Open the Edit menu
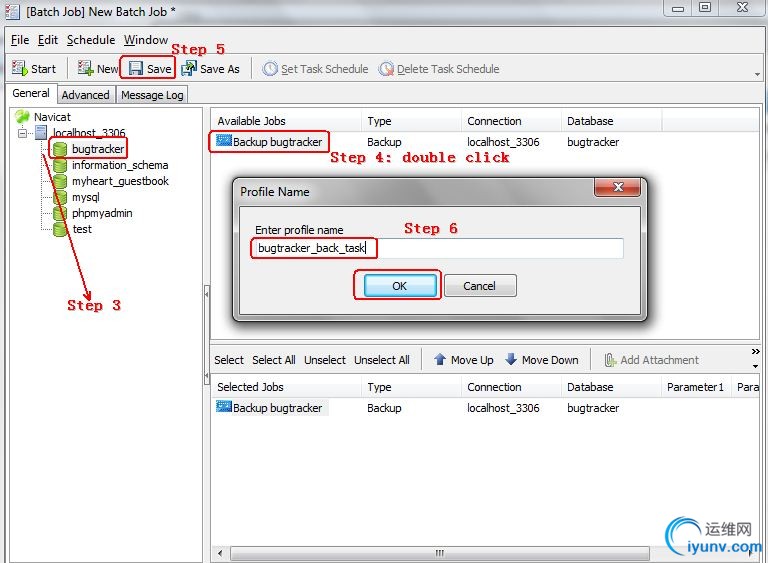 (48, 40)
